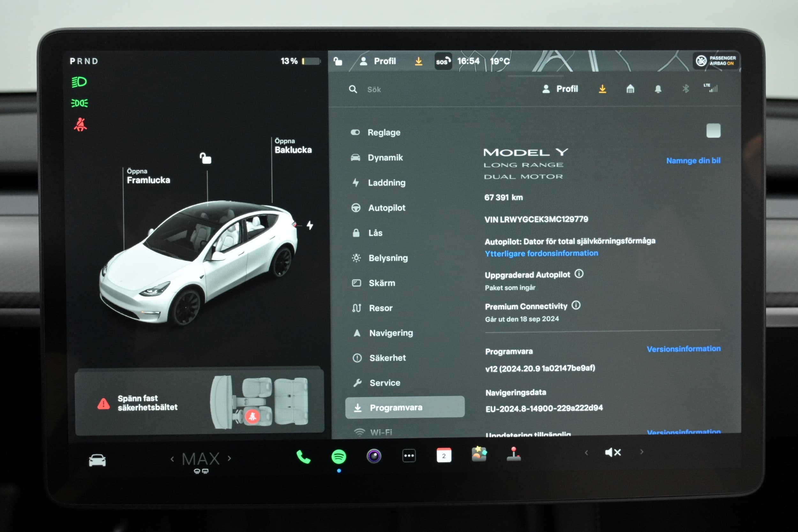Open Profil dropdown in top status bar
The image size is (798, 532).
(x=378, y=61)
